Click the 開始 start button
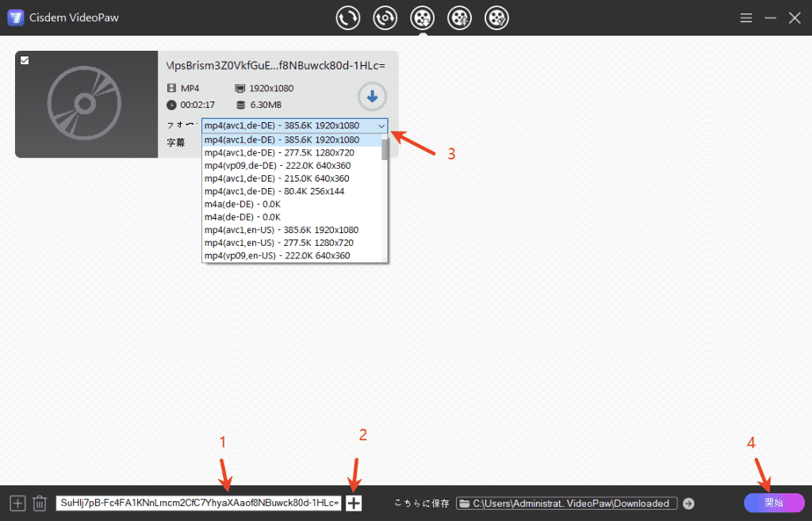This screenshot has width=812, height=521. pyautogui.click(x=773, y=503)
